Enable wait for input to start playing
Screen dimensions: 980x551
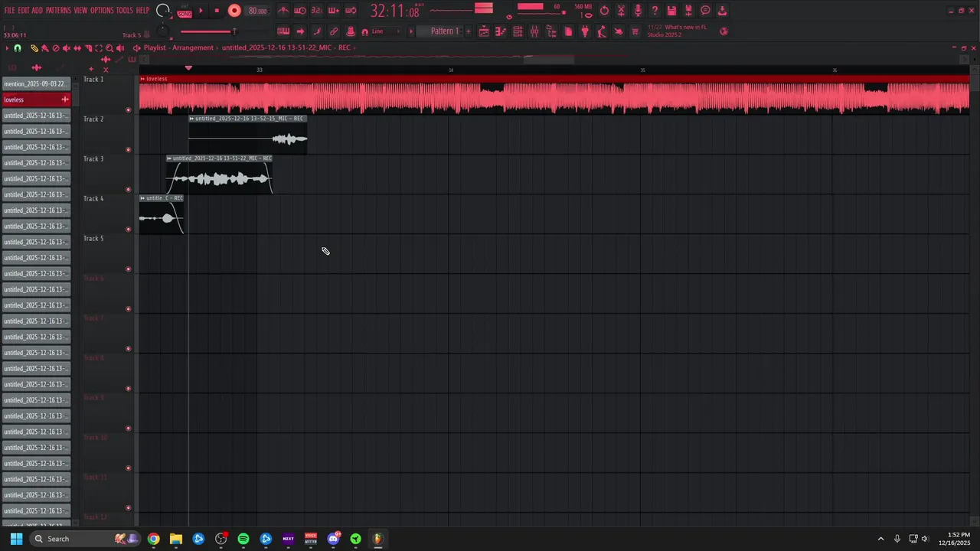pos(300,11)
